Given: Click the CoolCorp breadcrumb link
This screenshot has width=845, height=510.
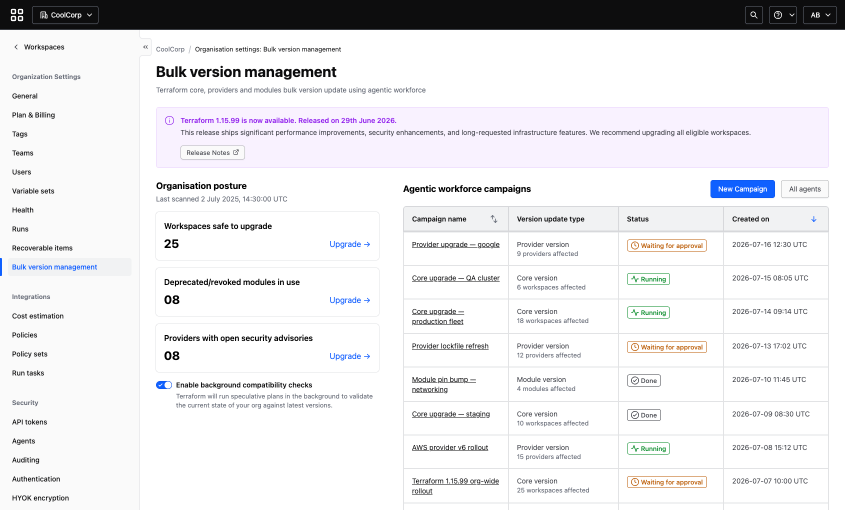Looking at the screenshot, I should click(170, 49).
